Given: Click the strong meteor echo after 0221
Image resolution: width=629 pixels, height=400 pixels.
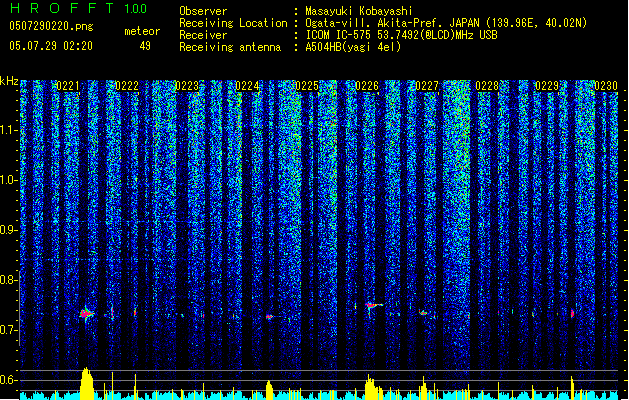Looking at the screenshot, I should (x=86, y=313).
